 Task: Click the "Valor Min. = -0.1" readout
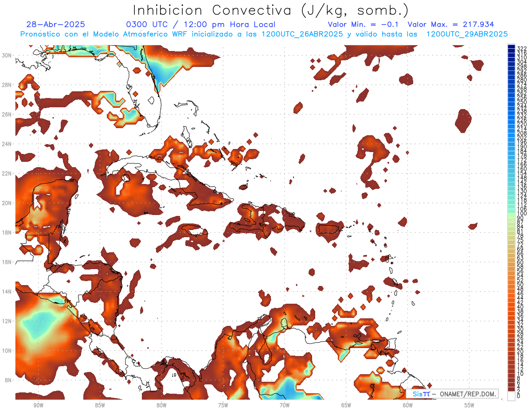pos(364,25)
